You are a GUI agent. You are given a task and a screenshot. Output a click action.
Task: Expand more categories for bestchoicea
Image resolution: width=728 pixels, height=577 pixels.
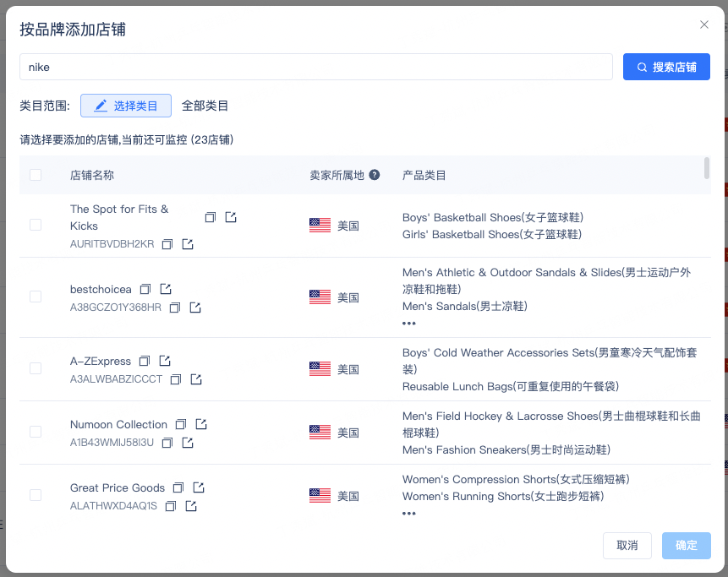click(408, 324)
